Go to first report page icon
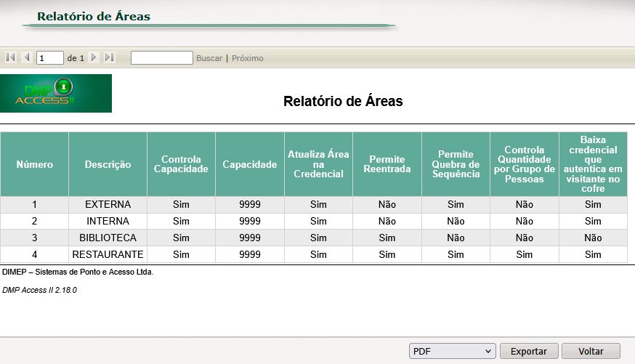This screenshot has width=635, height=364. pyautogui.click(x=11, y=57)
